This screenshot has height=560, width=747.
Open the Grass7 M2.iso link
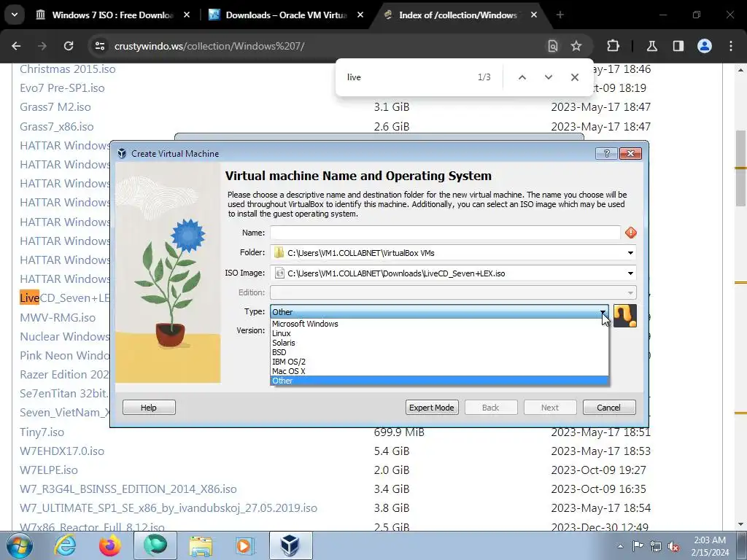click(x=55, y=107)
